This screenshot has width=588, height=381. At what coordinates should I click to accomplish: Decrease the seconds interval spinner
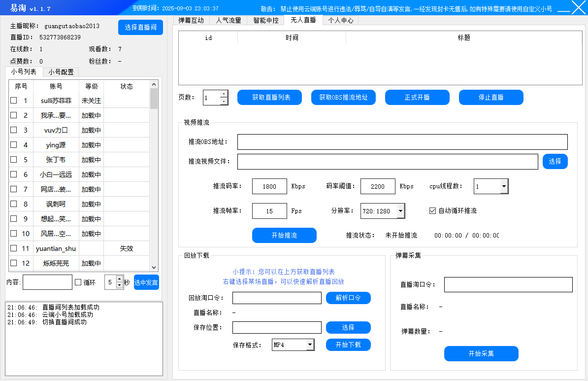pos(119,286)
